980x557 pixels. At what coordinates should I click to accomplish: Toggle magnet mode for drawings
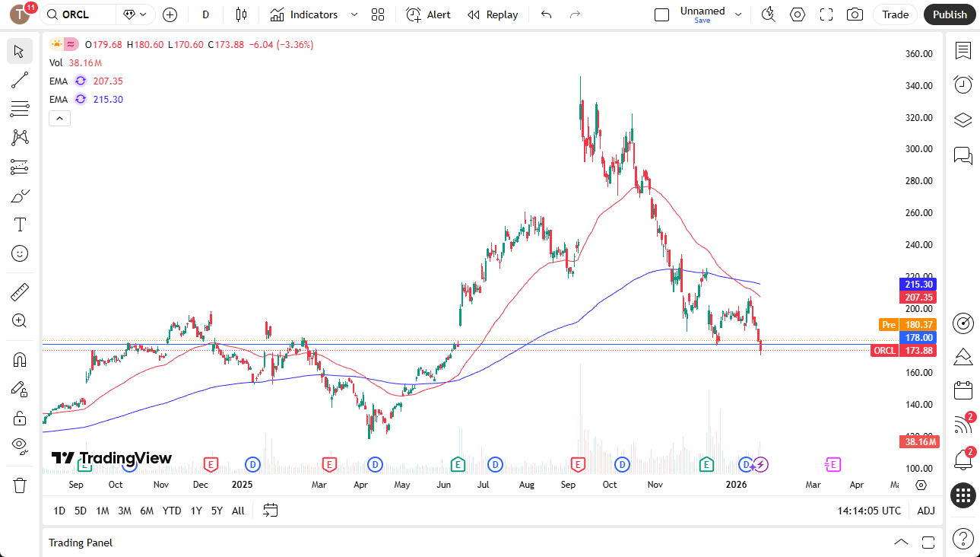(20, 359)
